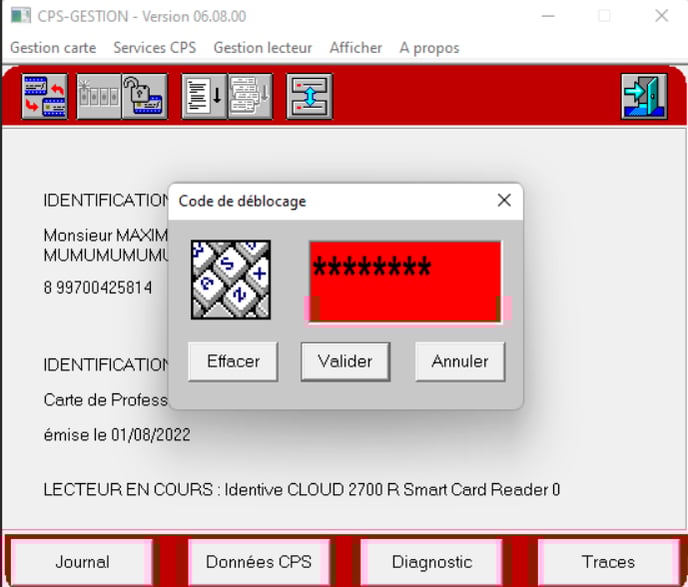Close the CPS-GESTION main window
The width and height of the screenshot is (688, 587).
[x=662, y=16]
